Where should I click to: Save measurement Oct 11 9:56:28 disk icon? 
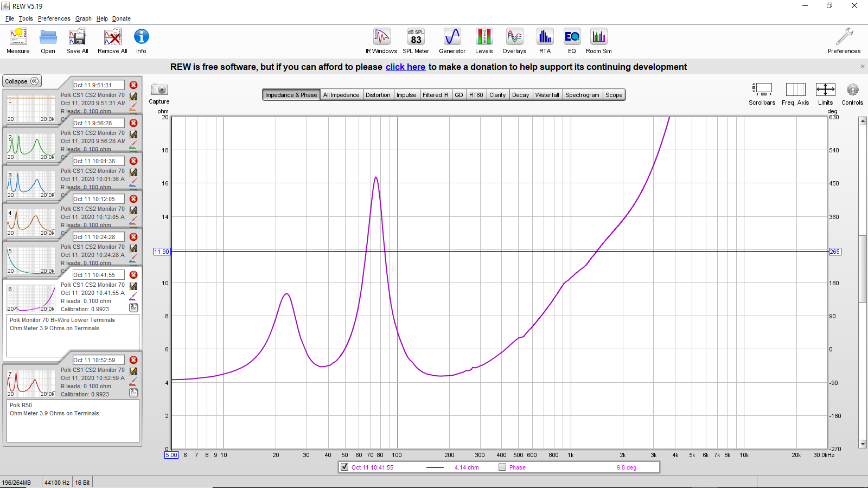tap(133, 134)
